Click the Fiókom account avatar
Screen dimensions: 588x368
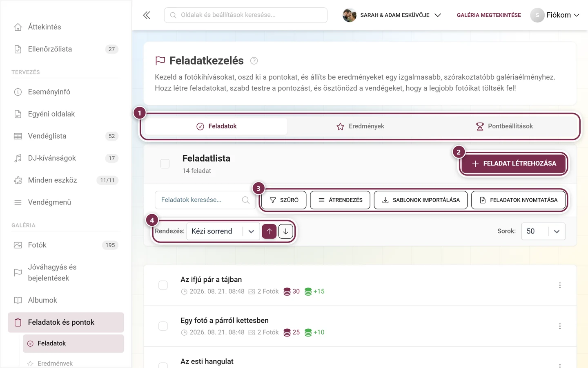pyautogui.click(x=537, y=15)
